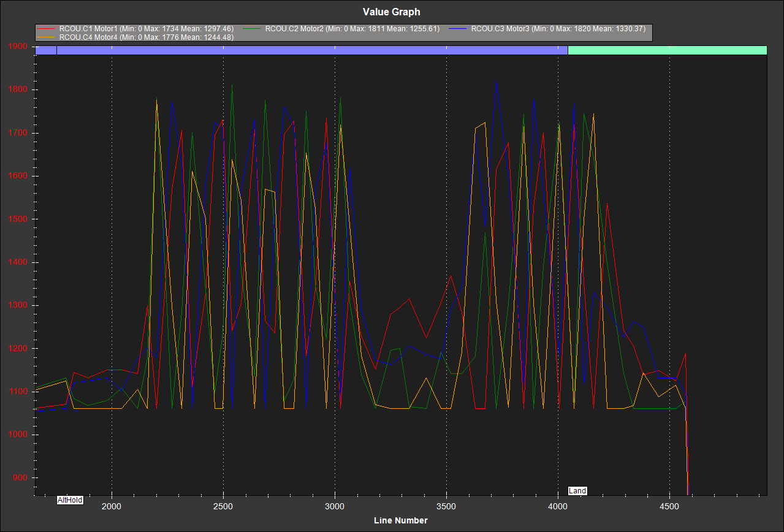
Task: Select the green Land flight mode bar
Action: pos(667,50)
